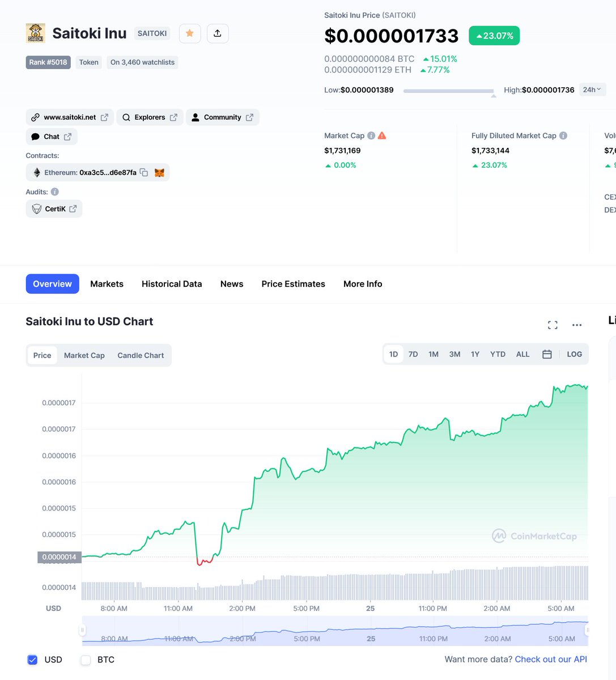Screen dimensions: 616x680
Task: Open the Historical Data tab
Action: (x=172, y=284)
